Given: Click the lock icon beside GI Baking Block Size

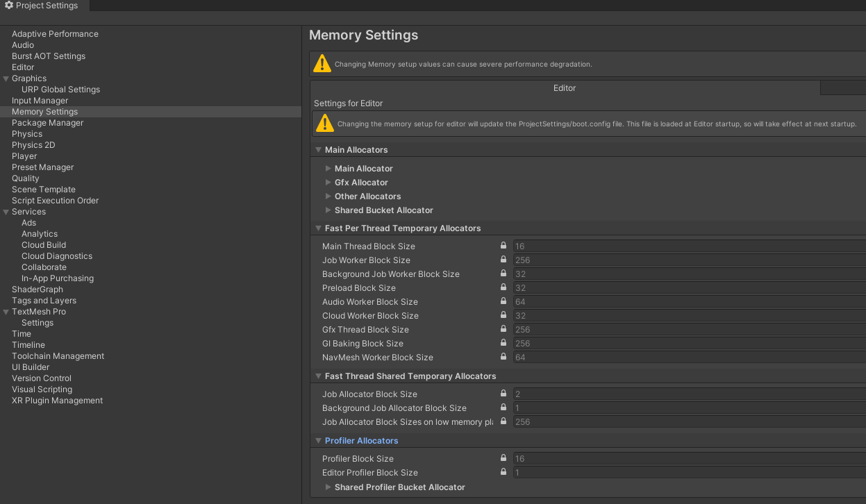Looking at the screenshot, I should click(x=503, y=342).
